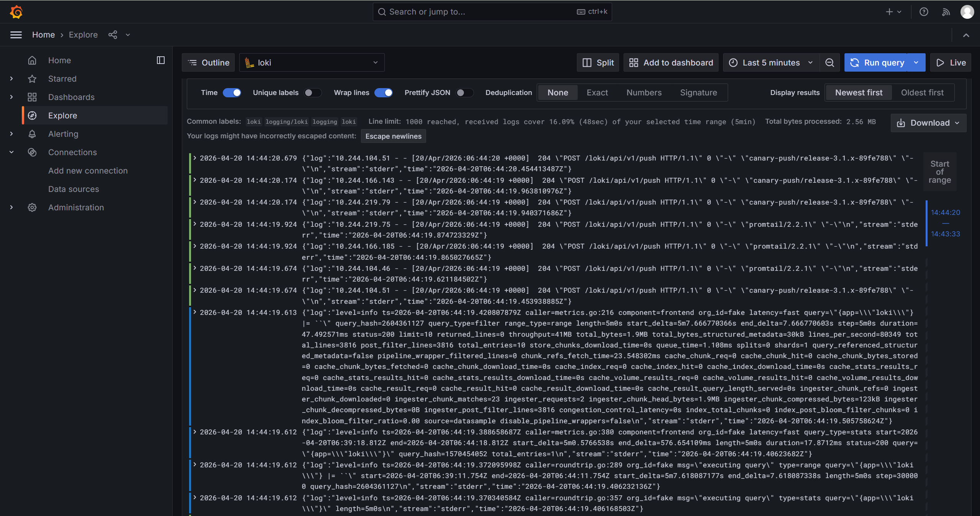980x516 pixels.
Task: Open the Outline panel
Action: pos(208,62)
